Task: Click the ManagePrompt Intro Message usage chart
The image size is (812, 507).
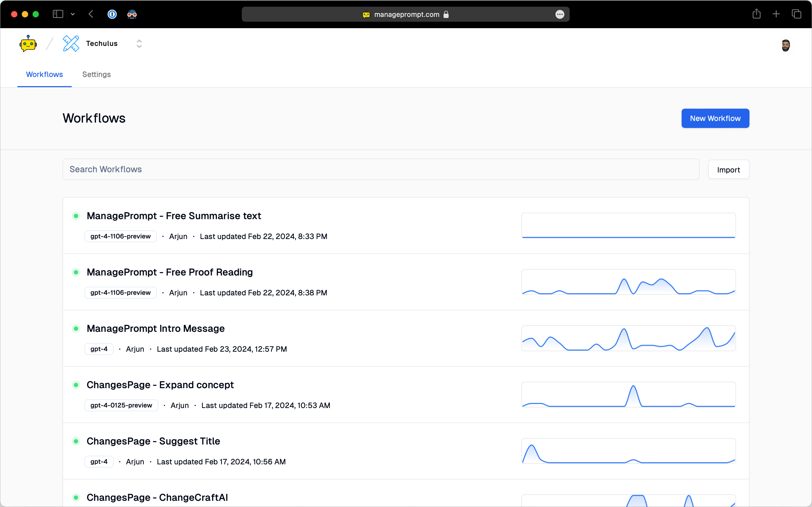Action: (x=628, y=338)
